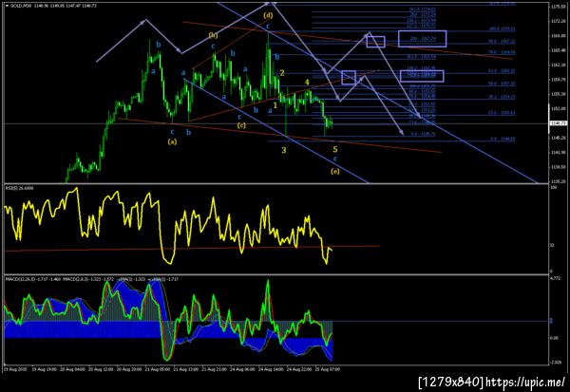
Task: Click the 24 Aug 06:00 time label
Action: point(242,369)
